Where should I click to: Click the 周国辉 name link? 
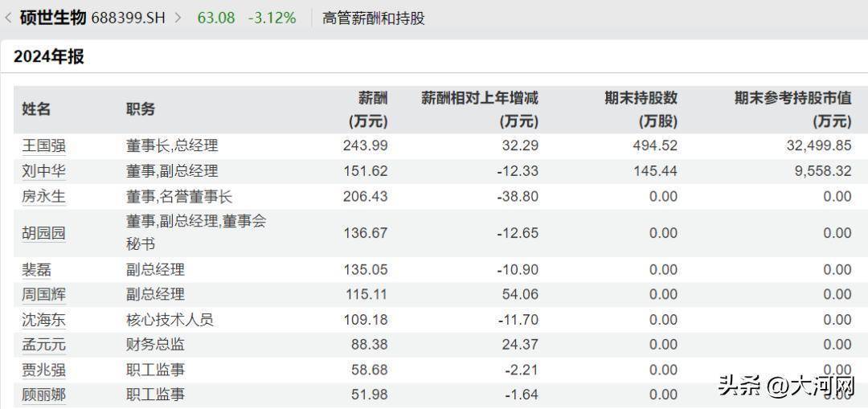pyautogui.click(x=43, y=294)
